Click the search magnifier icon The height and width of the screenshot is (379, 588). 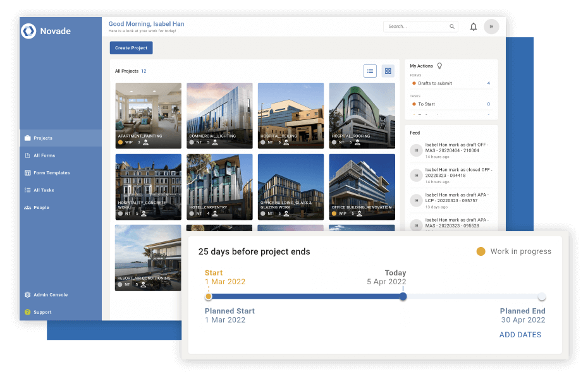coord(451,27)
